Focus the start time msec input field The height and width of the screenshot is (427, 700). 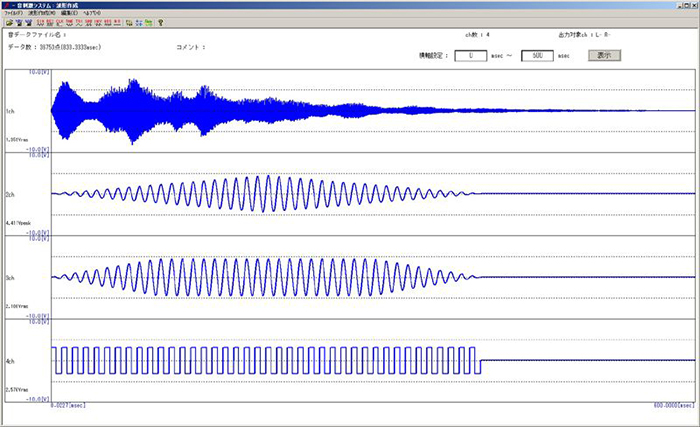click(x=471, y=56)
